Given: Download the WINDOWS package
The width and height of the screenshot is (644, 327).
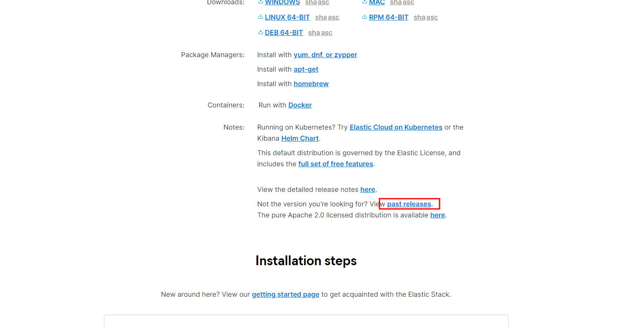Looking at the screenshot, I should pyautogui.click(x=282, y=3).
